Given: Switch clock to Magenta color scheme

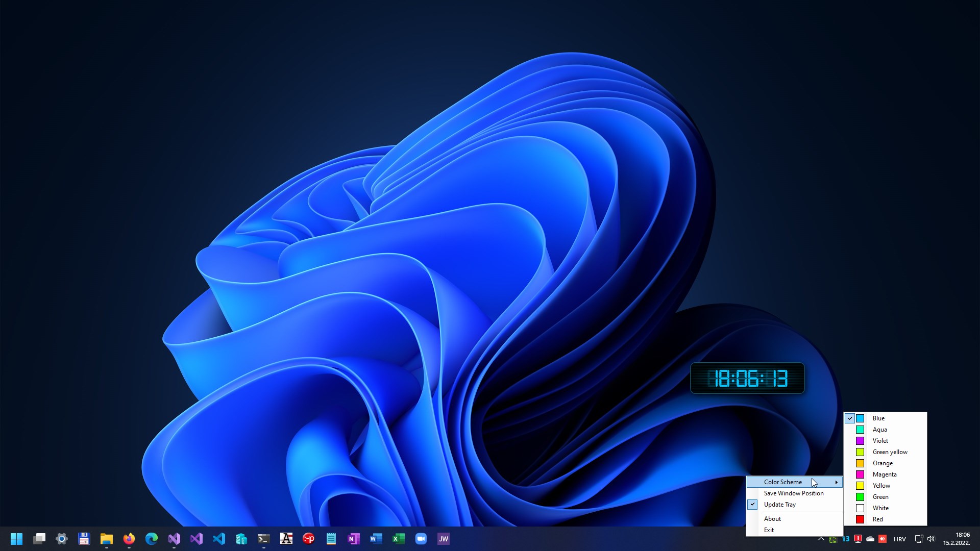Looking at the screenshot, I should pyautogui.click(x=886, y=474).
